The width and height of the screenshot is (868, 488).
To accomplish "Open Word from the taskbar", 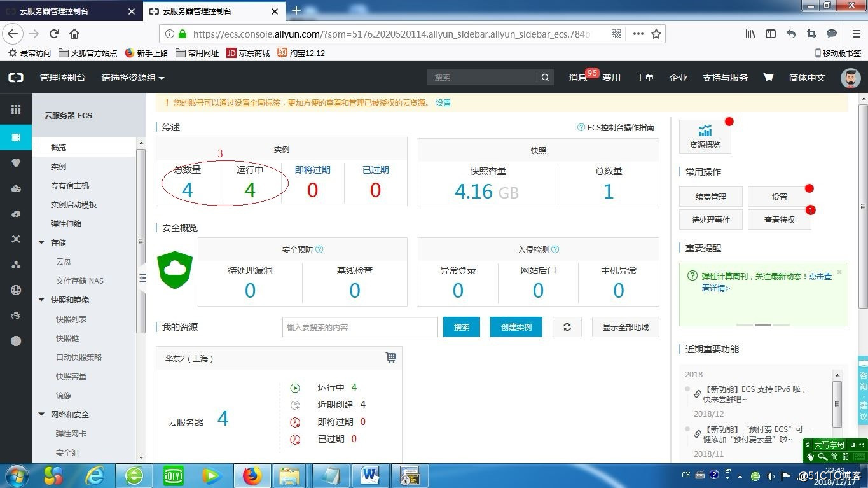I will click(x=369, y=476).
